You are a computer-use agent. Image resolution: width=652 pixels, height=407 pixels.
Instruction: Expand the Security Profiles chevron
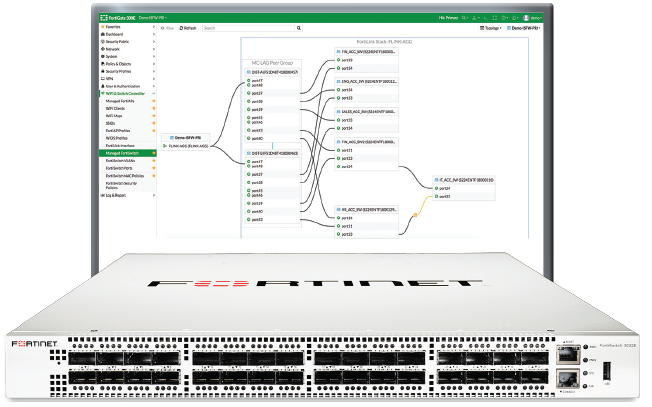coord(153,72)
